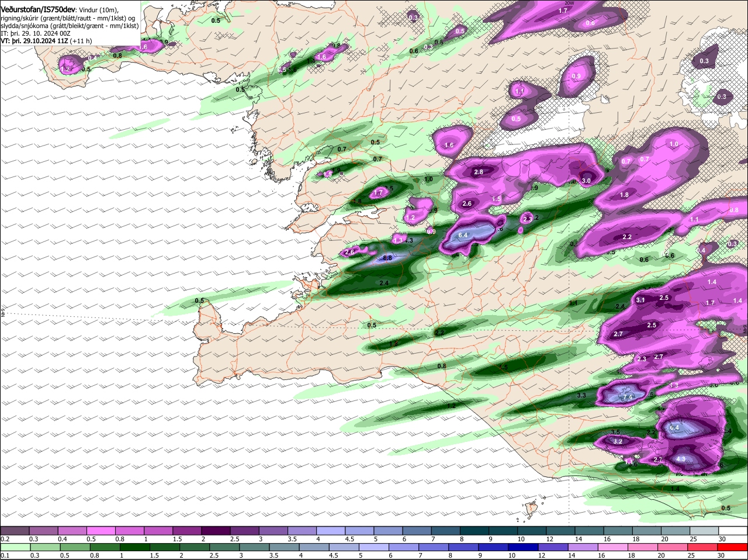The height and width of the screenshot is (560, 748).
Task: Select dark green lower swatch between 1 and 1.5
Action: (x=134, y=547)
